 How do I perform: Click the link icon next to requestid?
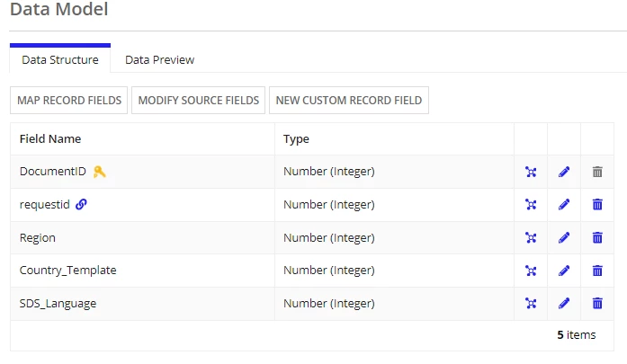point(81,204)
